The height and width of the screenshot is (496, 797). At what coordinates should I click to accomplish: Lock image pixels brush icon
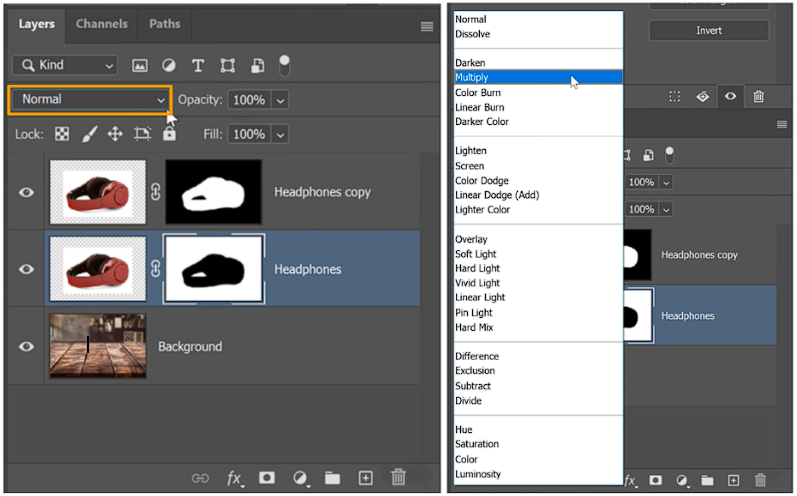[89, 134]
